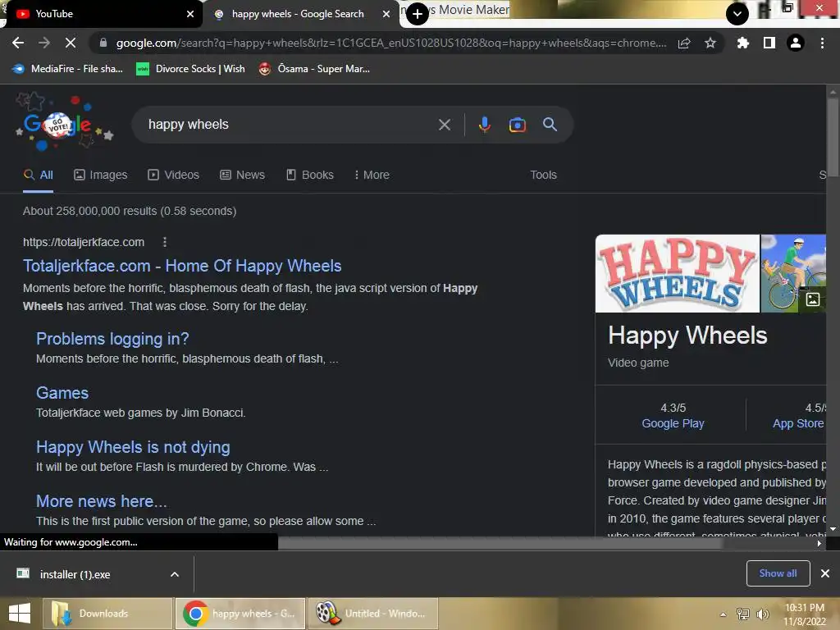Image resolution: width=840 pixels, height=630 pixels.
Task: Select the All results tab
Action: [39, 176]
